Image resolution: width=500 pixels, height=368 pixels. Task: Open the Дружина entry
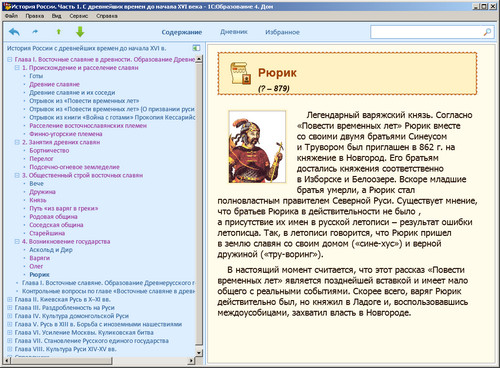42,192
